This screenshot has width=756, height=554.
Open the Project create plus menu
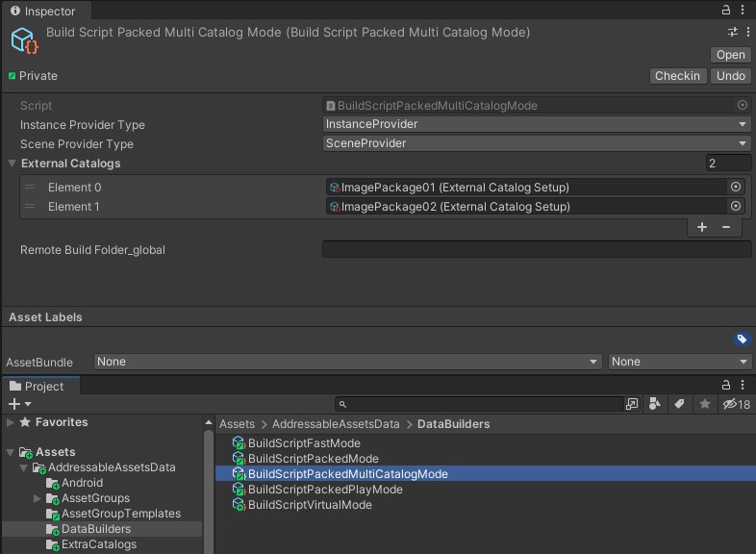coord(19,404)
